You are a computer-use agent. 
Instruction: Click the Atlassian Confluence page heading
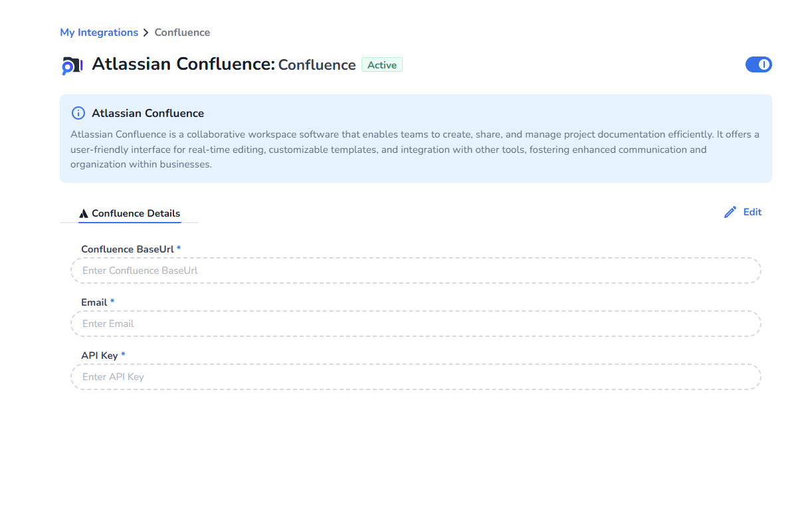tap(183, 64)
